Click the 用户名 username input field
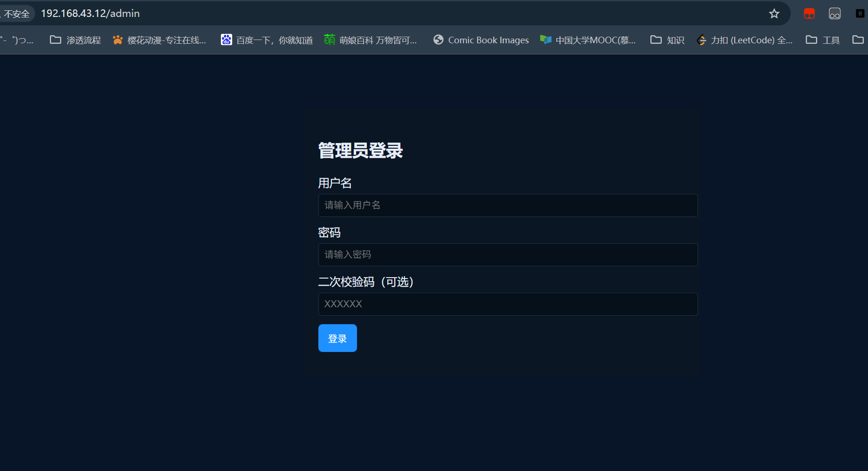This screenshot has width=868, height=471. 508,205
